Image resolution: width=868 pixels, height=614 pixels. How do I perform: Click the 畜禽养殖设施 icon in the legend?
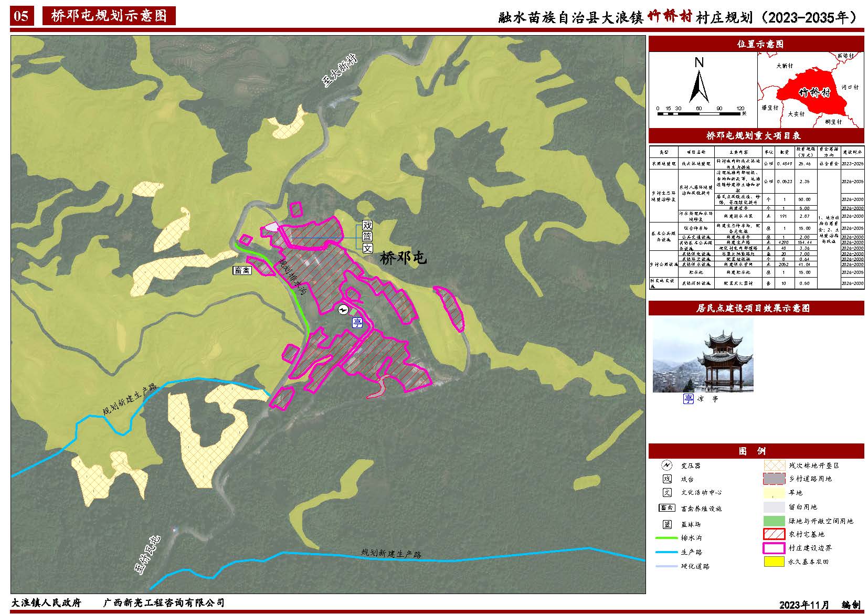(666, 508)
